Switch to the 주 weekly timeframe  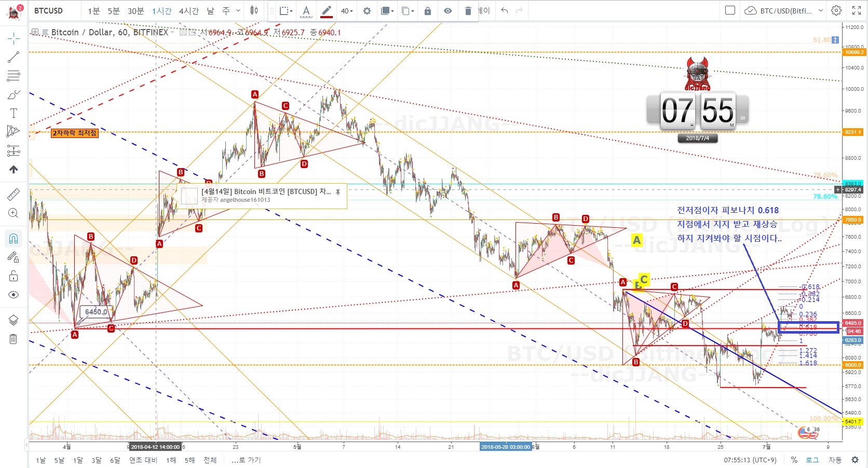(226, 11)
